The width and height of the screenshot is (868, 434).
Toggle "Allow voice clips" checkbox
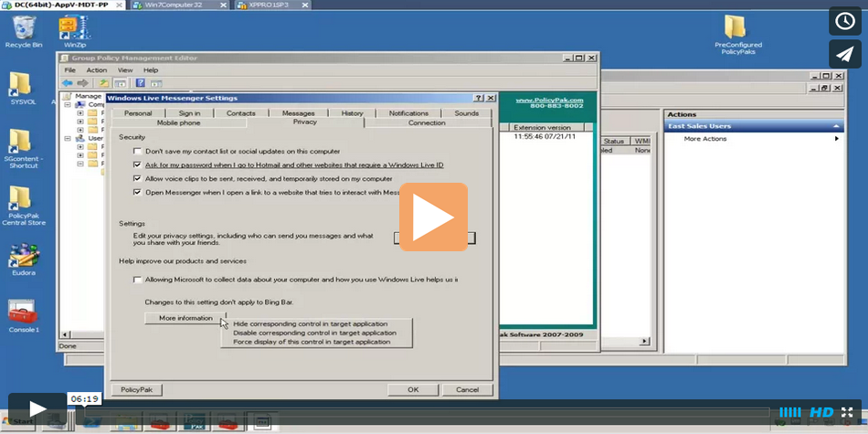click(x=137, y=179)
